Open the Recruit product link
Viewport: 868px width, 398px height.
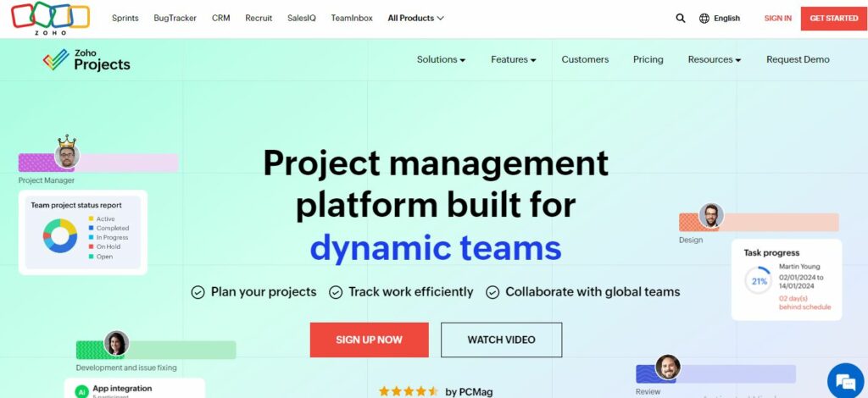click(x=259, y=19)
